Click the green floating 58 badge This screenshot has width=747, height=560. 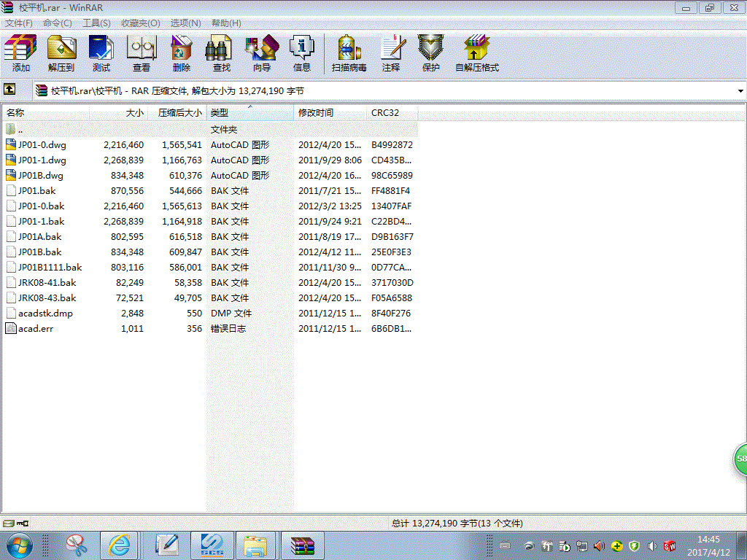[740, 459]
